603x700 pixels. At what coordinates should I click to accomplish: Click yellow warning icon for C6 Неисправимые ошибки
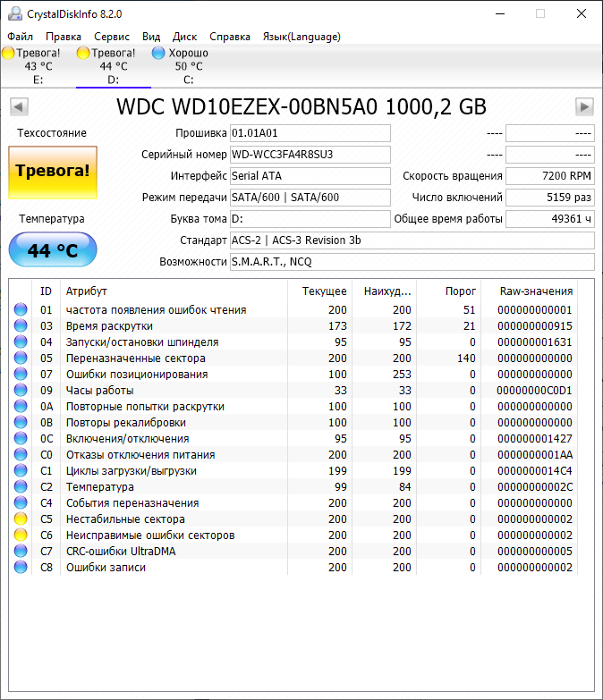21,535
